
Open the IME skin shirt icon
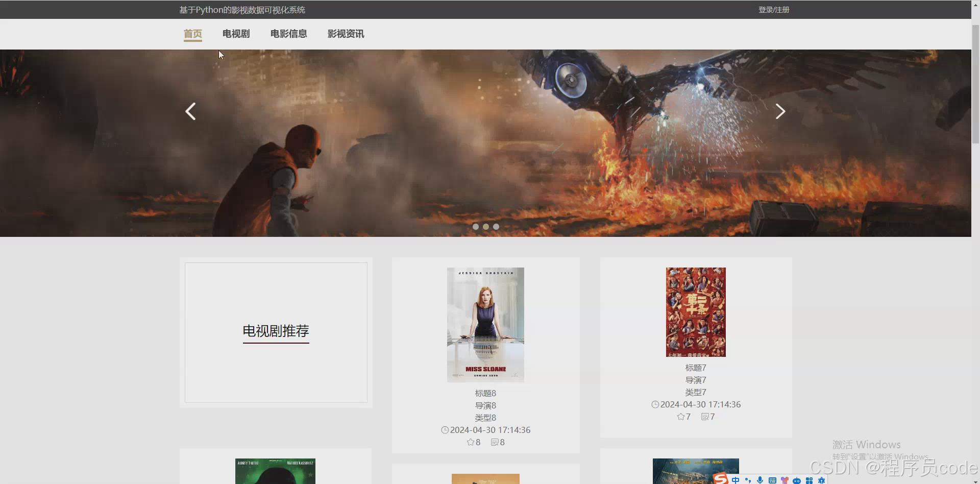click(x=785, y=480)
